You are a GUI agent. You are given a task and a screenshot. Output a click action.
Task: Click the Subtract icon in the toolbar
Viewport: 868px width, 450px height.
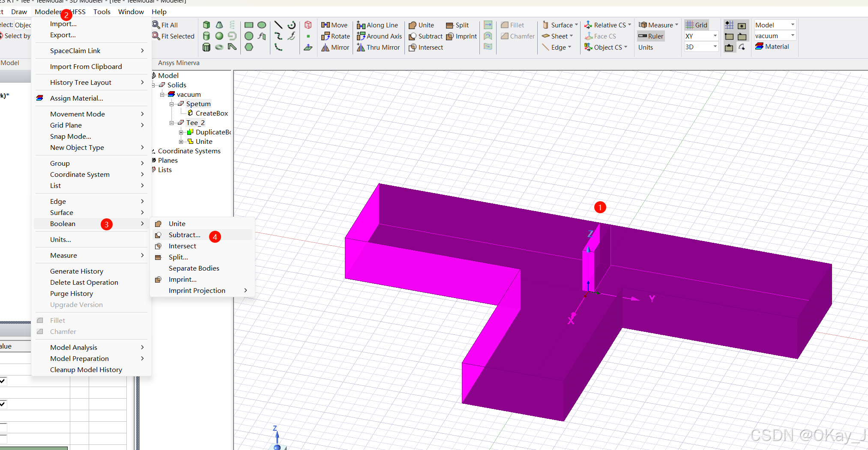pyautogui.click(x=413, y=36)
